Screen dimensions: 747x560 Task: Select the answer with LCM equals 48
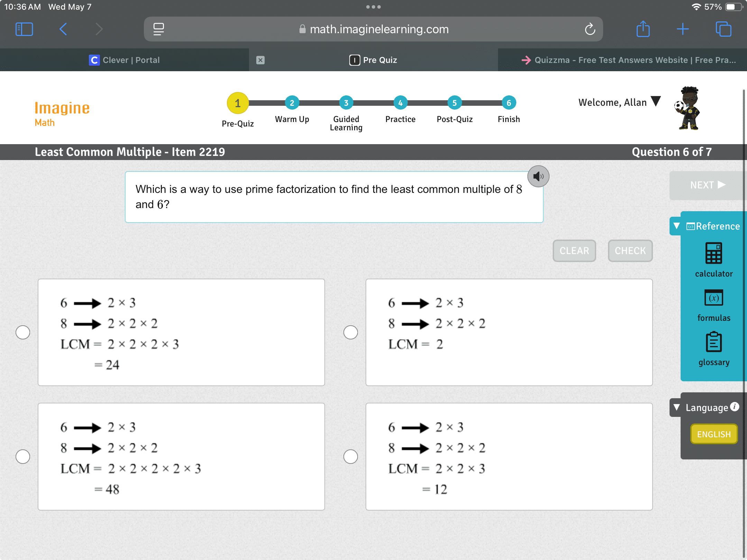[x=23, y=457]
